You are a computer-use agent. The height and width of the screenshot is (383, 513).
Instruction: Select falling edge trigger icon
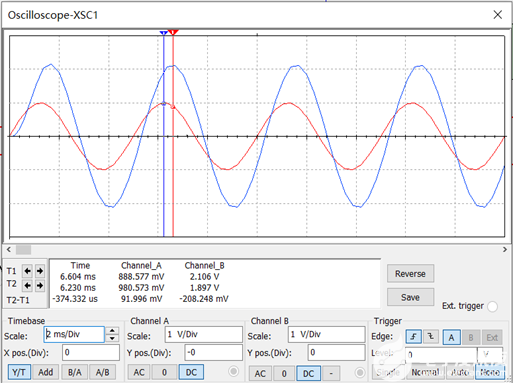pos(431,337)
